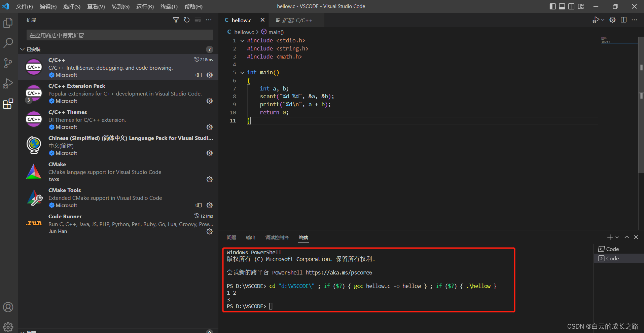This screenshot has width=644, height=333.
Task: Open the Code Runner extension entry
Action: [118, 224]
